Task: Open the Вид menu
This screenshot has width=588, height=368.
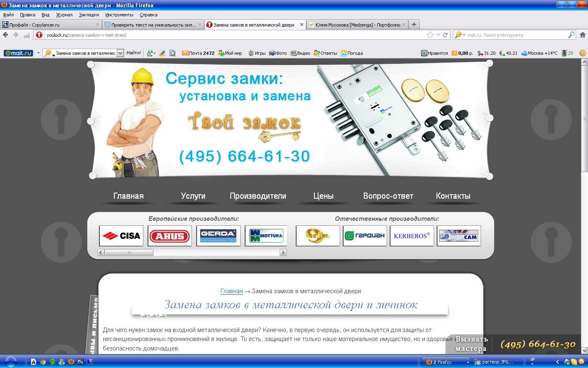Action: pos(45,15)
